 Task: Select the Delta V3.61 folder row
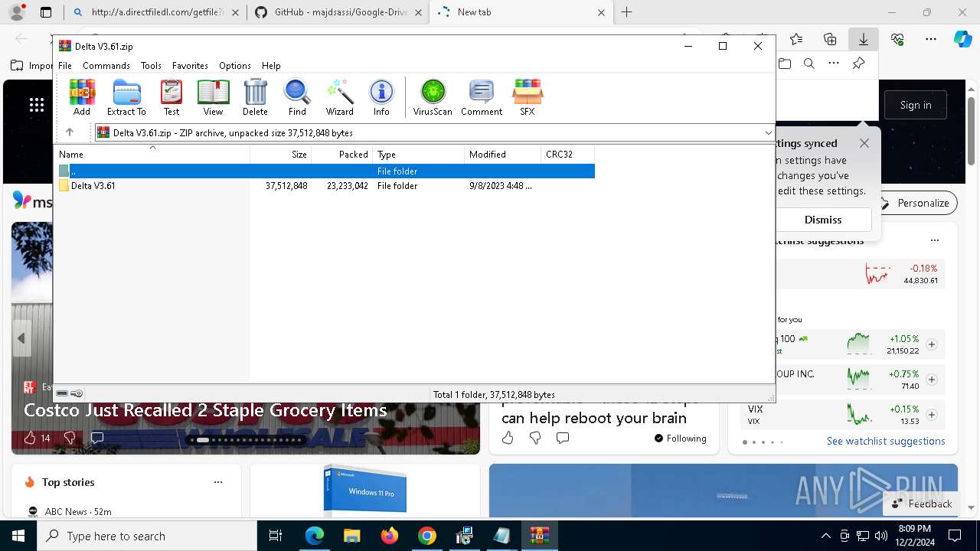[325, 186]
